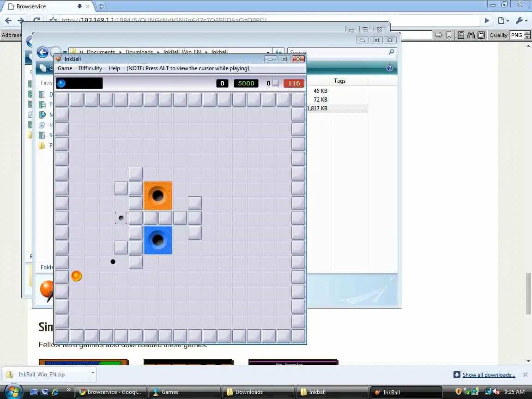This screenshot has height=399, width=532.
Task: Click the binoculars find icon
Action: (x=471, y=35)
